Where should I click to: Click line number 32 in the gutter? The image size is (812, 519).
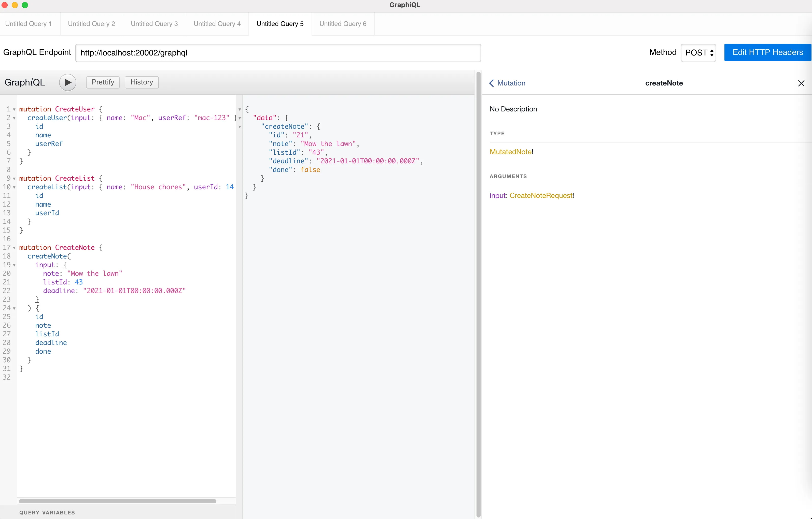tap(7, 377)
